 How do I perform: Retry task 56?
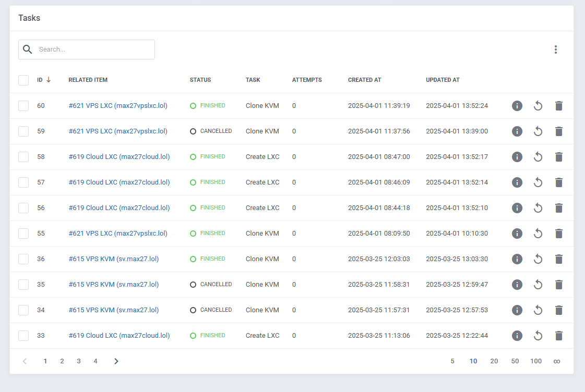(x=538, y=208)
